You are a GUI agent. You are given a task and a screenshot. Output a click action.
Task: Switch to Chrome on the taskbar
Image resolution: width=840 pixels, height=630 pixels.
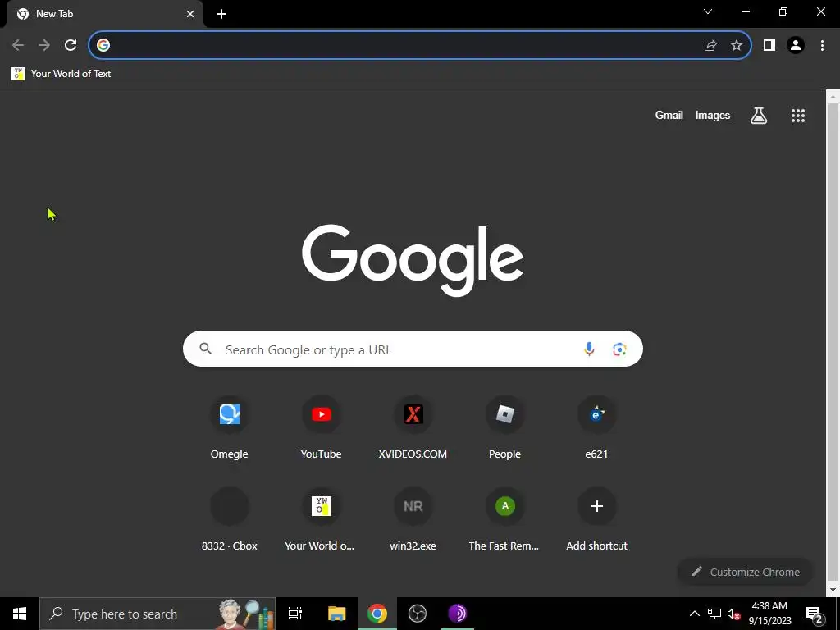(377, 614)
